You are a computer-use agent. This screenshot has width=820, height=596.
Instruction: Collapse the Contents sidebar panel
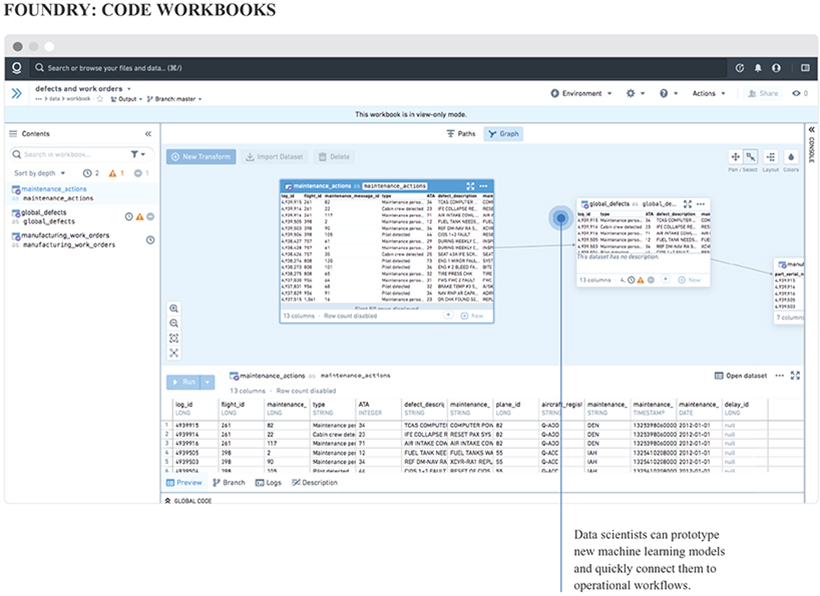coord(148,133)
